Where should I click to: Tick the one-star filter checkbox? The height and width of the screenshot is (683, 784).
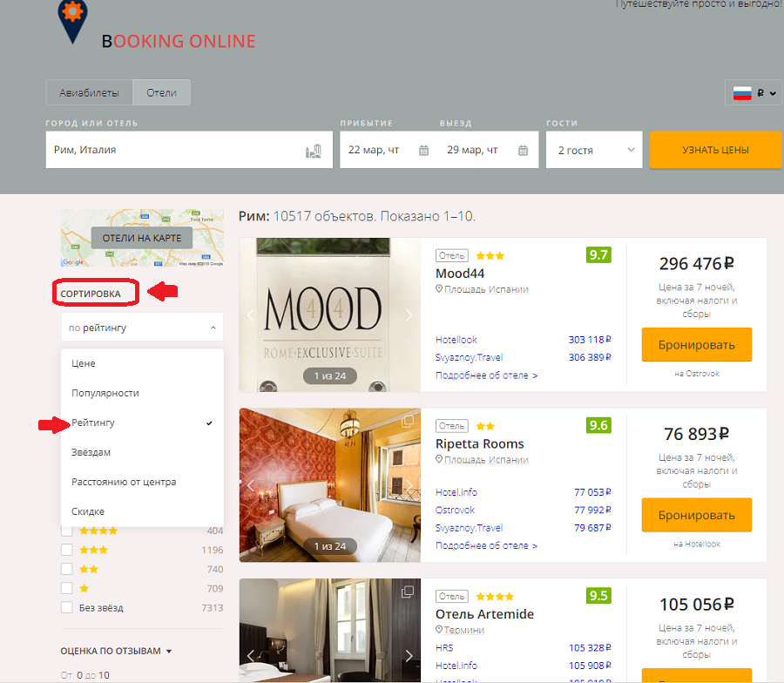66,589
